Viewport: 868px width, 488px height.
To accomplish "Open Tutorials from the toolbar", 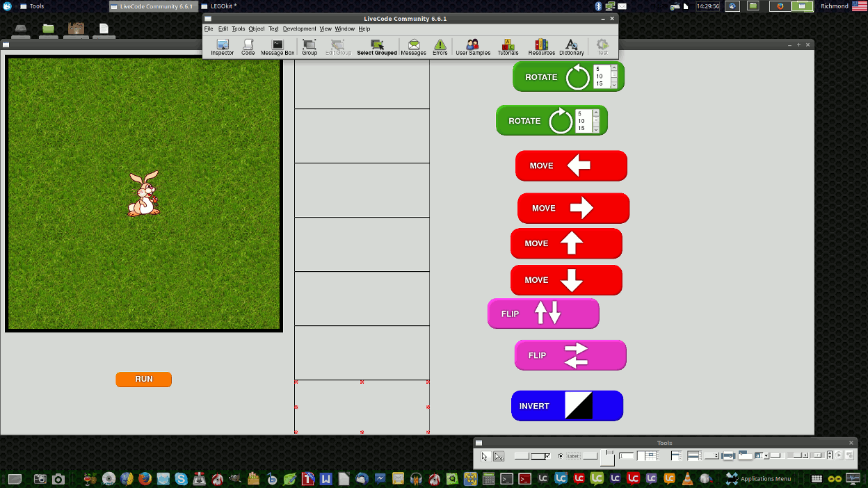I will [508, 47].
